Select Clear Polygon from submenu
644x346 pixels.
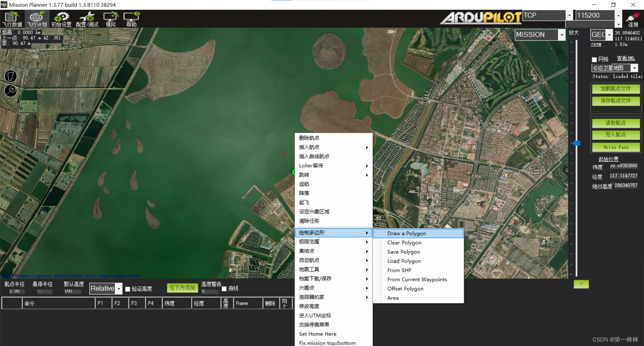[418, 243]
